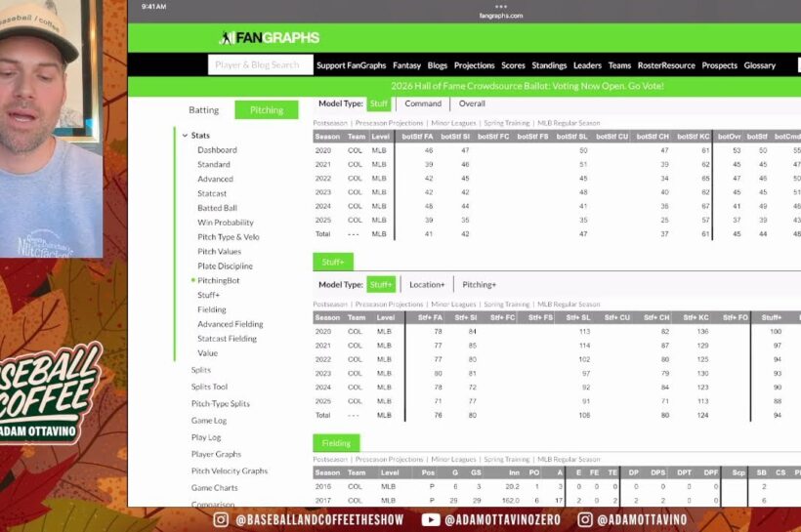Click the Player & Blog Search field
Screen dimensions: 801x532
tap(260, 65)
